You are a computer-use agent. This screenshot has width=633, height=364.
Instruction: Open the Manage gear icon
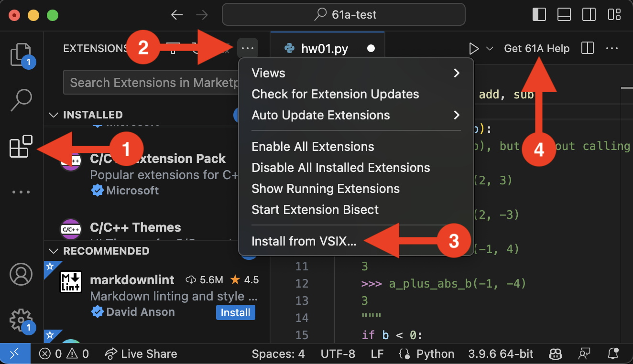(x=21, y=319)
